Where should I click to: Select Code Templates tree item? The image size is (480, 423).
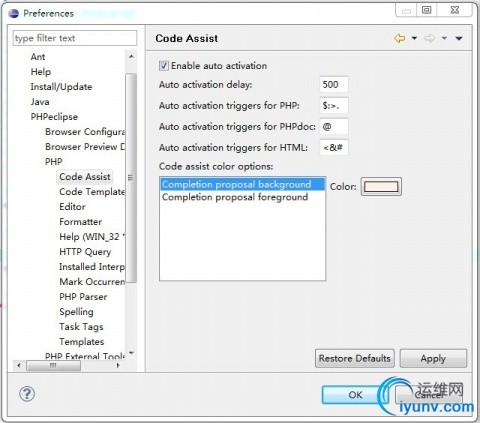(92, 192)
